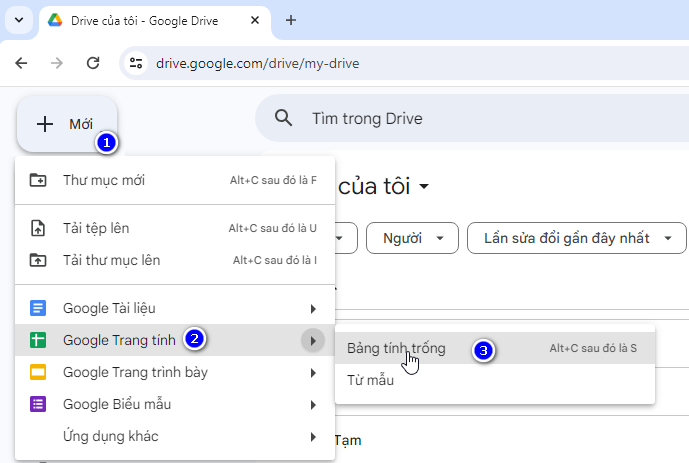This screenshot has width=689, height=463.
Task: Expand the Google Biểu mẫu submenu arrow
Action: pyautogui.click(x=313, y=405)
